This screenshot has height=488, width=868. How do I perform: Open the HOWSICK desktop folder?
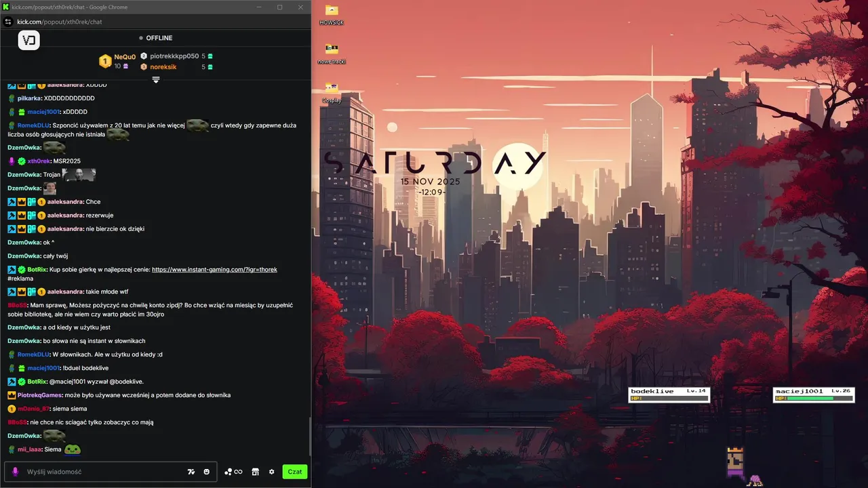click(332, 15)
